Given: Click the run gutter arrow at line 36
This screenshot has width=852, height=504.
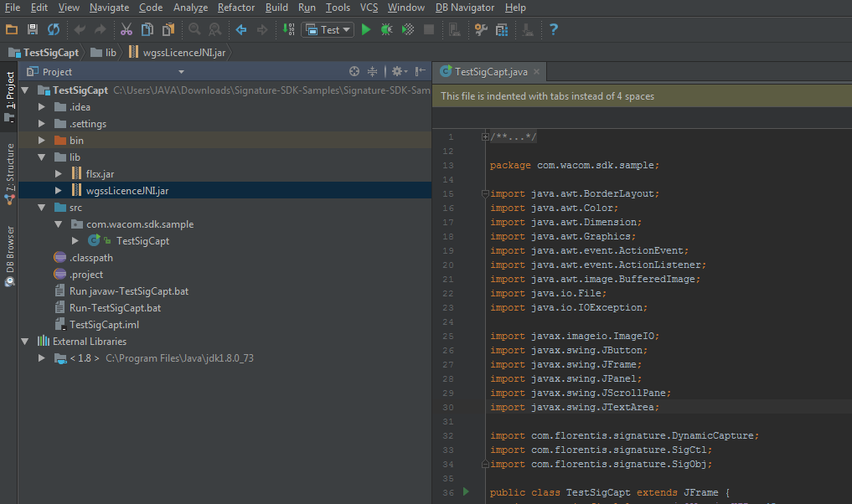Looking at the screenshot, I should click(467, 491).
